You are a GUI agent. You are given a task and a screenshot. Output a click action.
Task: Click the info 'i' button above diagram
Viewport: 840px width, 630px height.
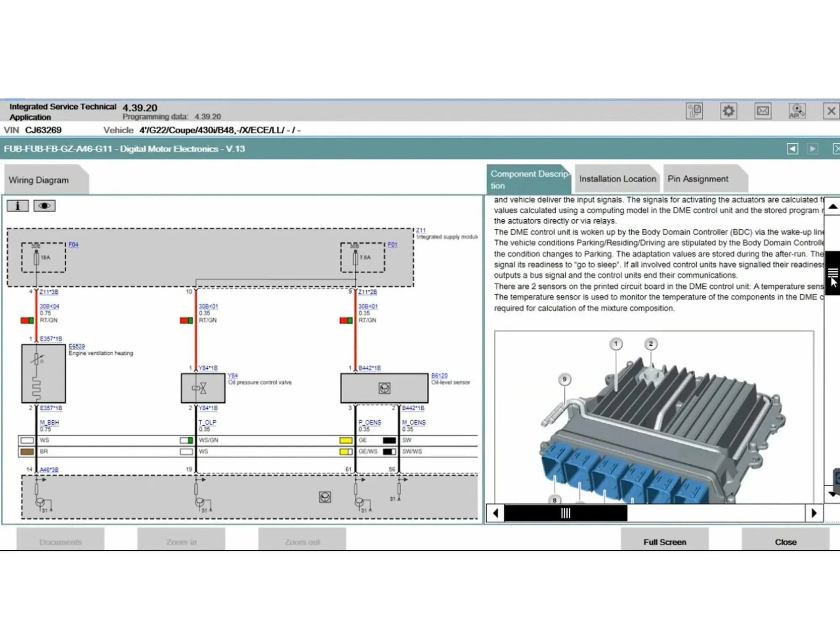click(18, 206)
